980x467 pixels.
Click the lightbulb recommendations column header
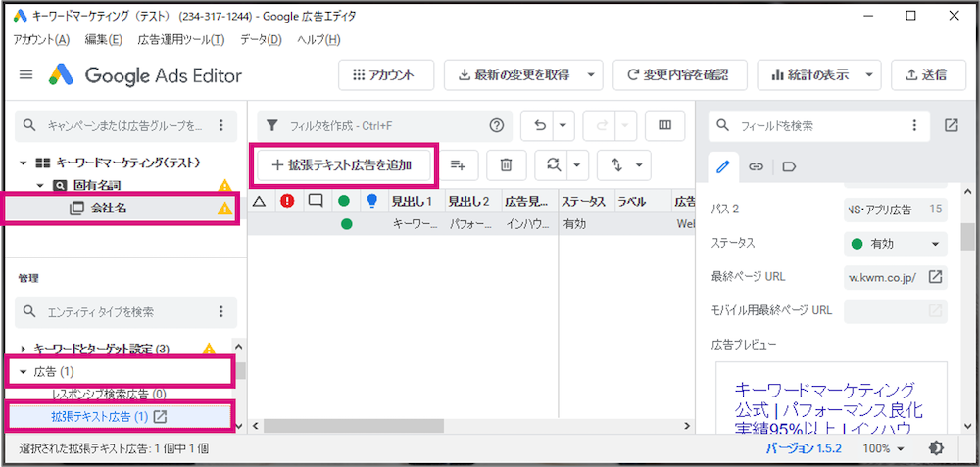tap(371, 201)
